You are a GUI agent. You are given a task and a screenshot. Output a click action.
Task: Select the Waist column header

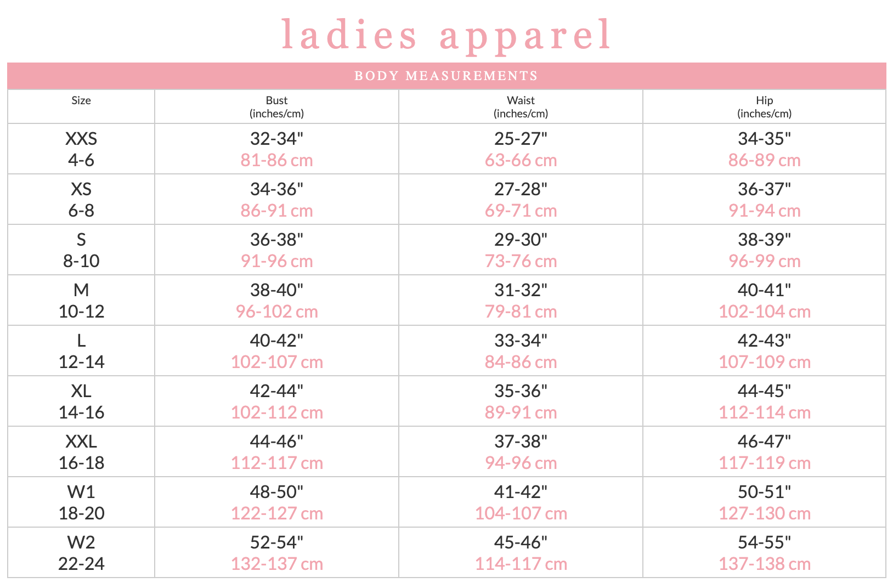[521, 106]
